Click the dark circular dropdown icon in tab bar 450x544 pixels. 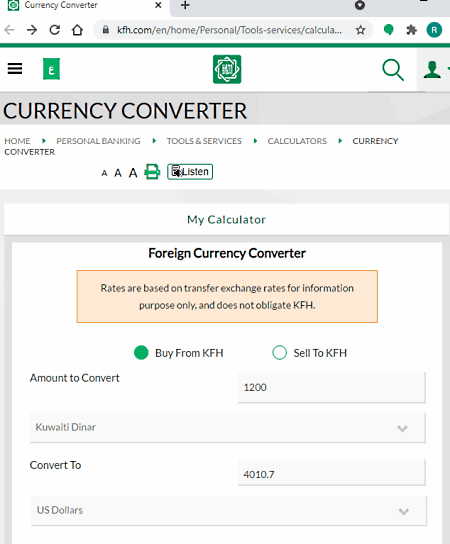pos(360,5)
